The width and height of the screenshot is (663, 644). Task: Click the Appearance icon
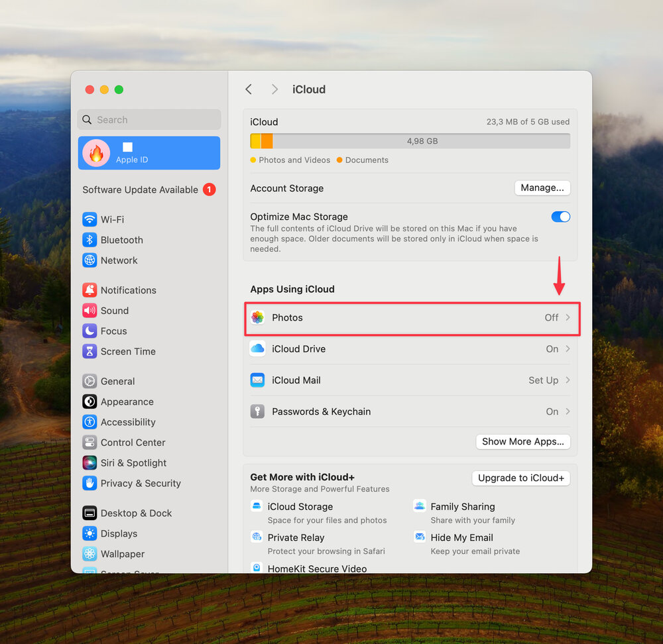90,402
